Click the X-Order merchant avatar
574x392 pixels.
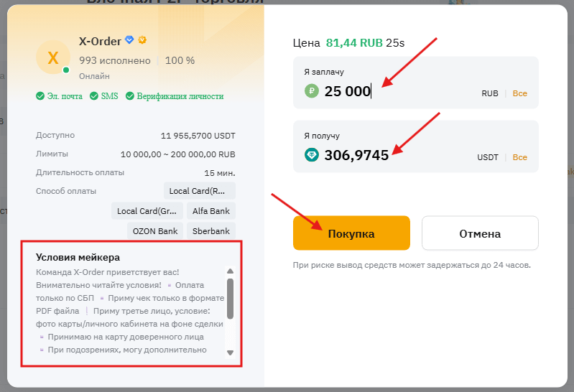52,58
